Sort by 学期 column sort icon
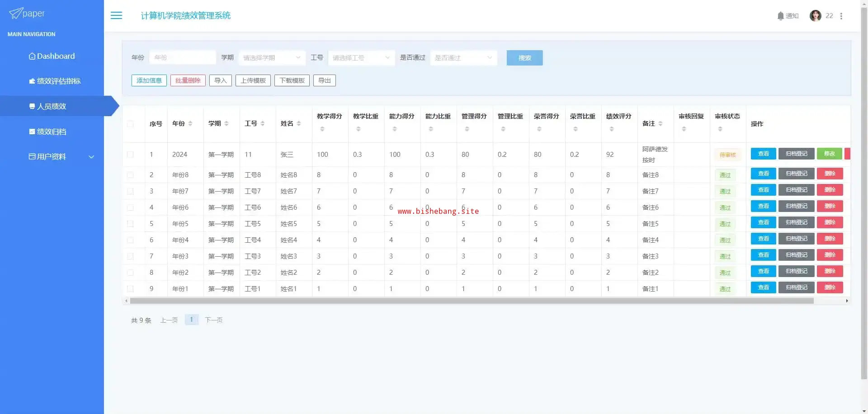Image resolution: width=868 pixels, height=414 pixels. pyautogui.click(x=226, y=123)
